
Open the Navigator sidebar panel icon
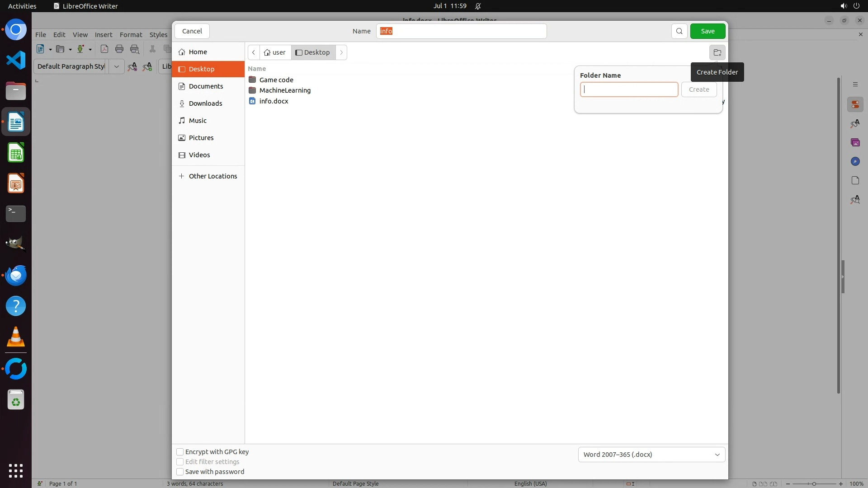coord(855,162)
